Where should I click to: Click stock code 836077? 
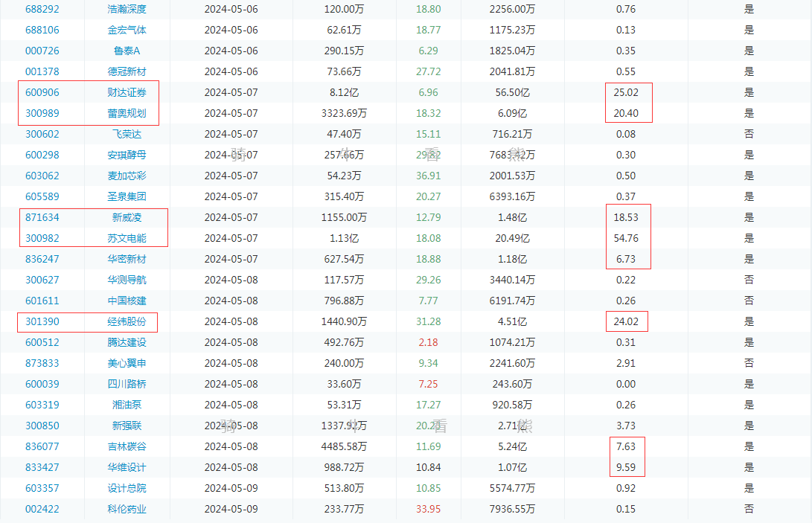point(42,447)
